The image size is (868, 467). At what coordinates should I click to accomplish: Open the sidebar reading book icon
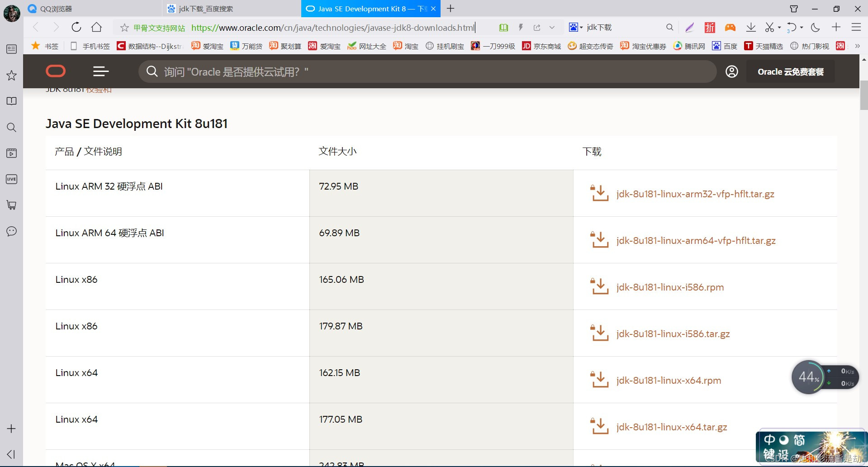[12, 101]
